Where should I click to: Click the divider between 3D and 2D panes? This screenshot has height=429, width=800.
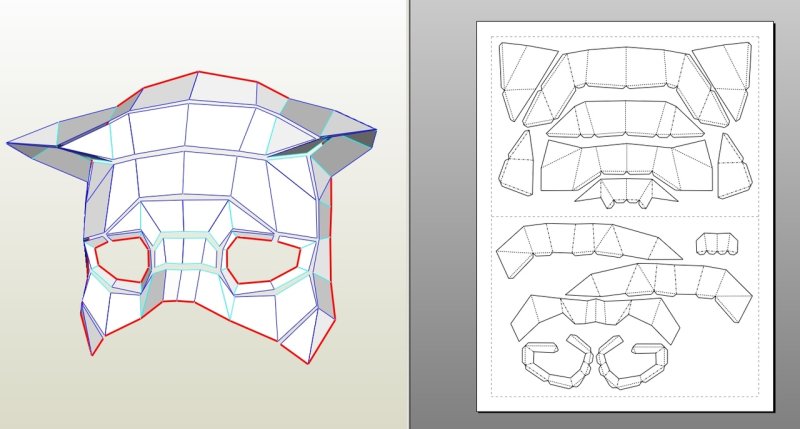tap(409, 214)
